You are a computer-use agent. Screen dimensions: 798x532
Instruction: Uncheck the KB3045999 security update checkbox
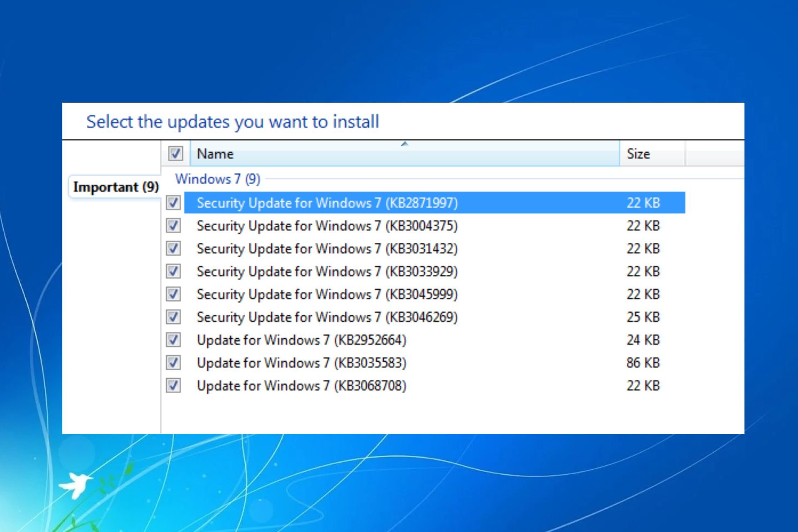click(x=173, y=294)
